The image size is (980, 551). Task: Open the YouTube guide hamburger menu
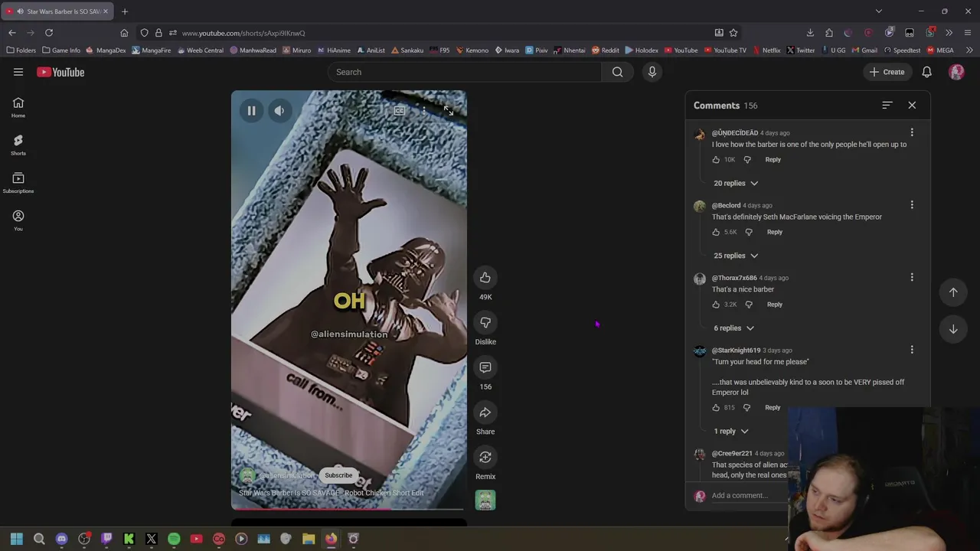pos(18,72)
